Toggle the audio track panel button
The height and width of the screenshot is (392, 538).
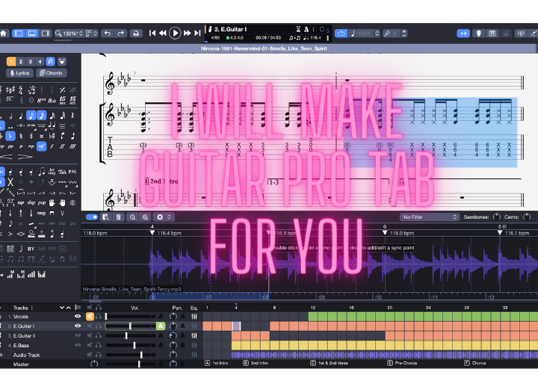pyautogui.click(x=463, y=34)
